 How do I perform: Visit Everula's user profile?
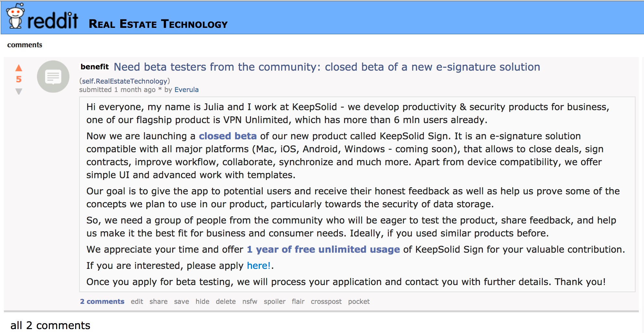click(x=186, y=90)
